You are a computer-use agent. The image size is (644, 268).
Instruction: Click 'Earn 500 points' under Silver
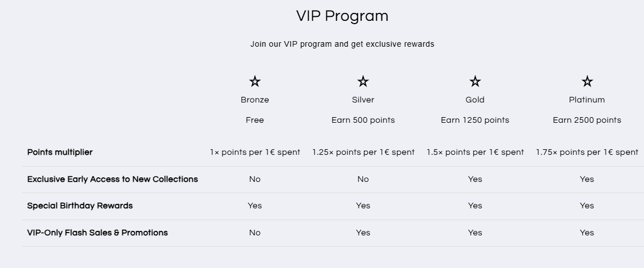363,120
